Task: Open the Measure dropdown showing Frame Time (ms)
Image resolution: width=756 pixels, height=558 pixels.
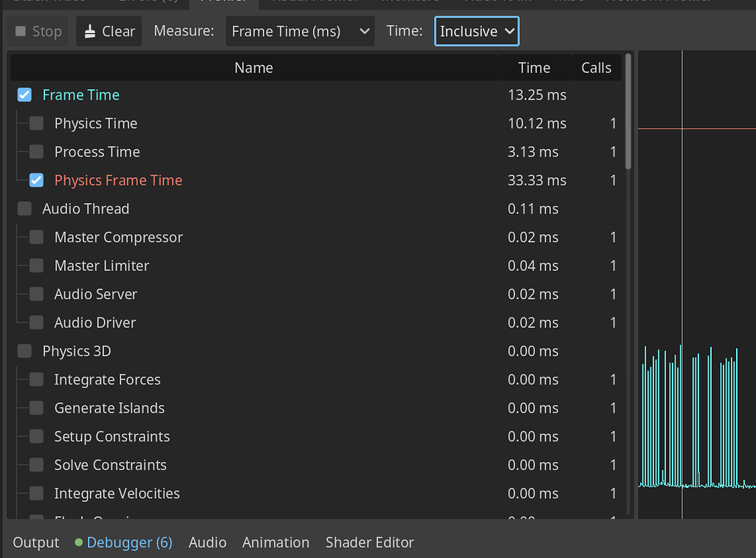Action: coord(299,31)
